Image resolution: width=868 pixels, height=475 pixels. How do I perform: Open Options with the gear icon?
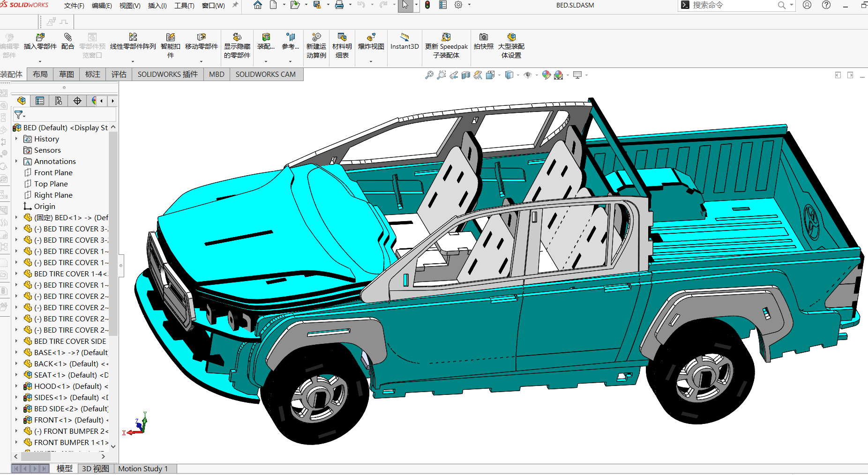click(x=458, y=5)
